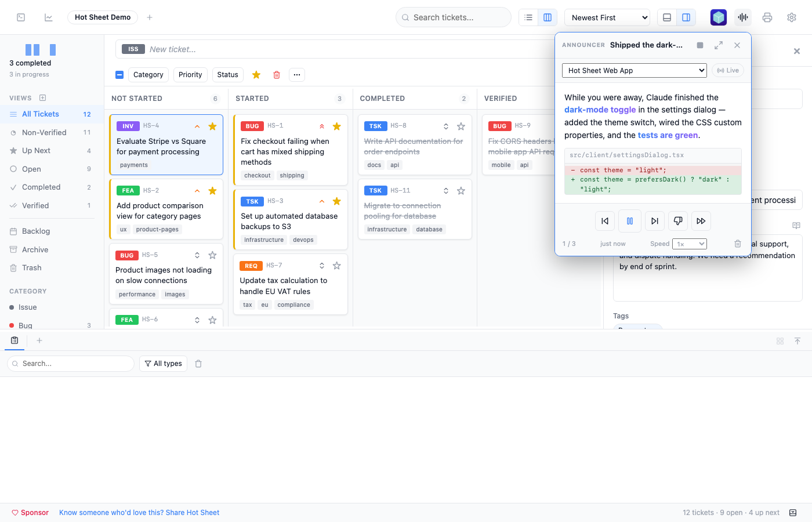Screen dimensions: 812x522
Task: Click the bottom panel search field
Action: pos(71,364)
